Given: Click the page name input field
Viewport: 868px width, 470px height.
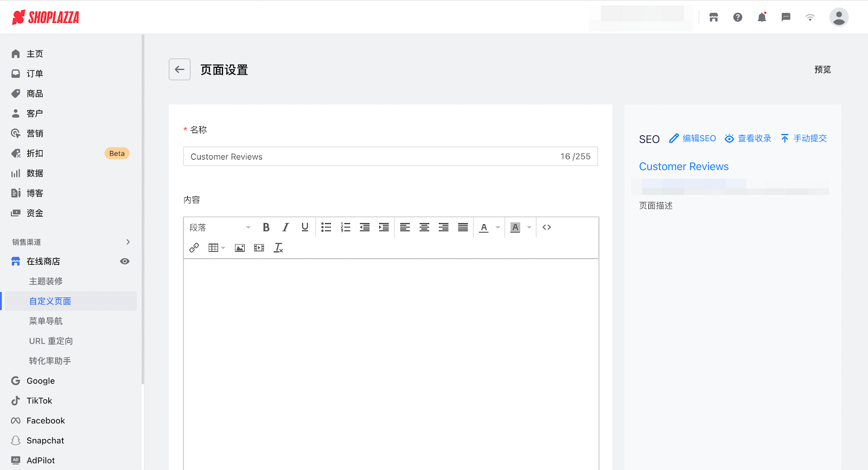Looking at the screenshot, I should (x=369, y=156).
